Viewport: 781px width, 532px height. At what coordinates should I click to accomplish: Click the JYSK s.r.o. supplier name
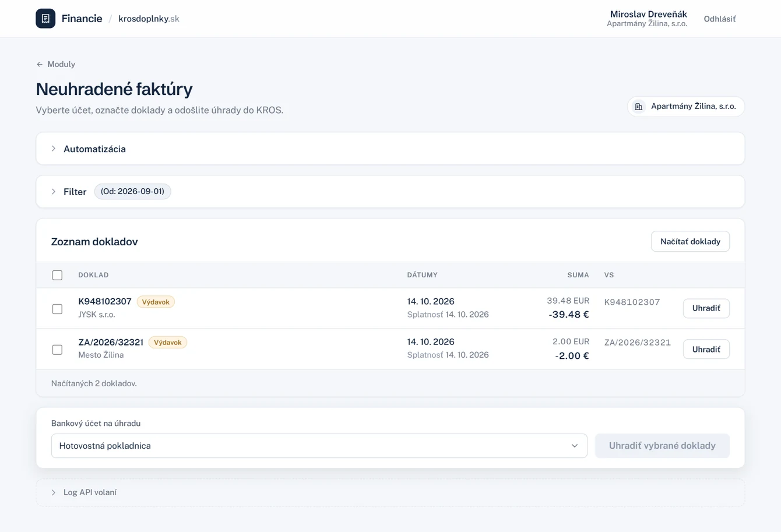[97, 315]
